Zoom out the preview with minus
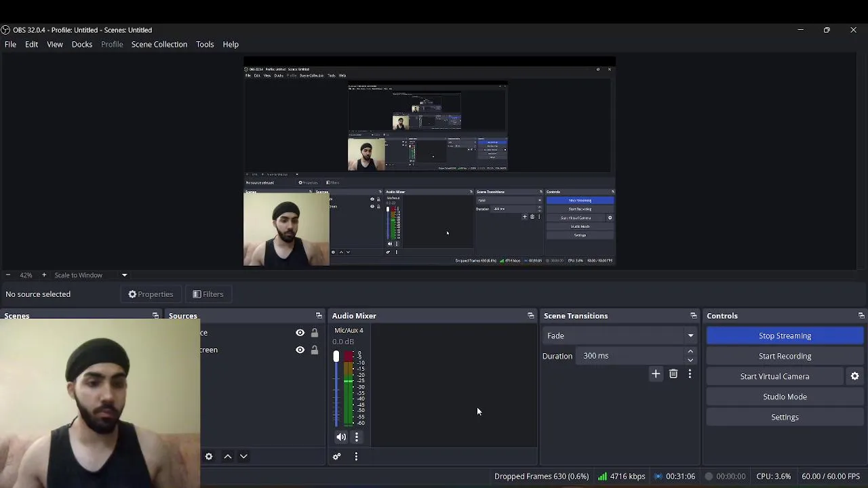Image resolution: width=868 pixels, height=488 pixels. pyautogui.click(x=7, y=275)
